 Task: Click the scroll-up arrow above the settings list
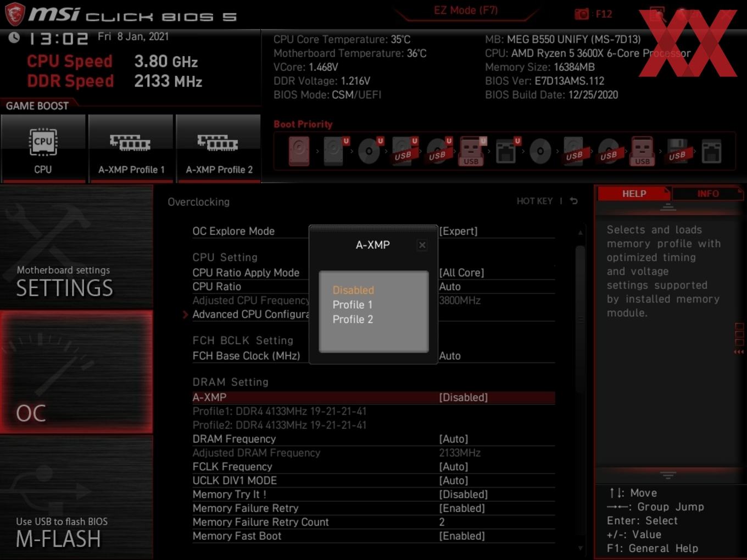[x=581, y=233]
